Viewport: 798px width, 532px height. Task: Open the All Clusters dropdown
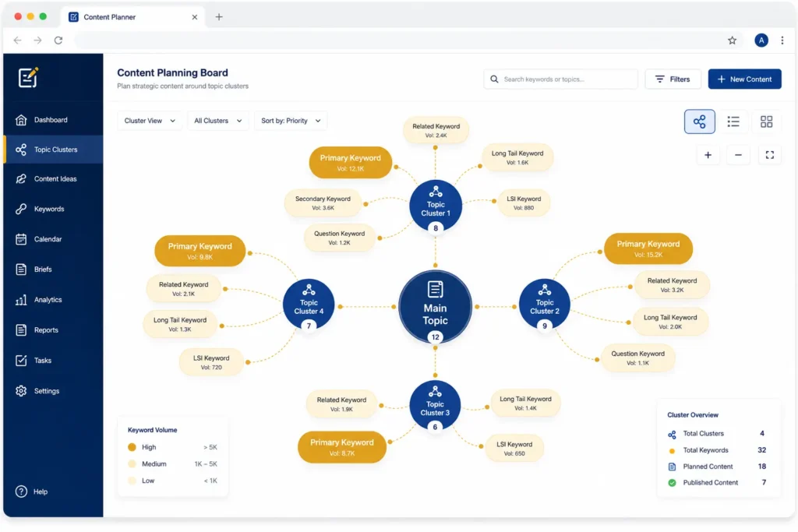point(218,121)
